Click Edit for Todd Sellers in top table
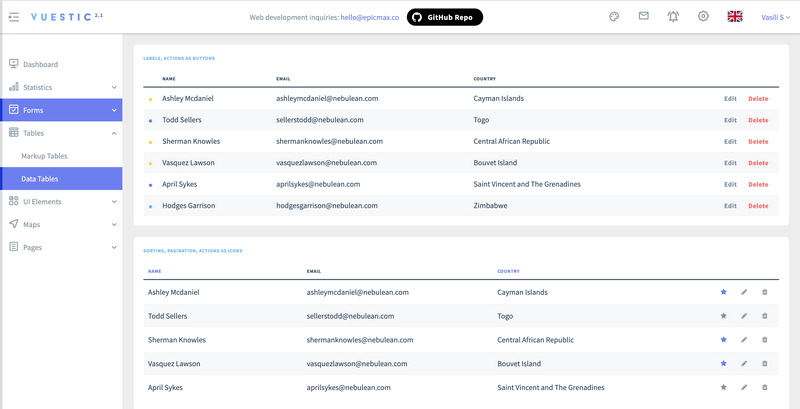Screen dimensions: 800x409 [x=730, y=120]
